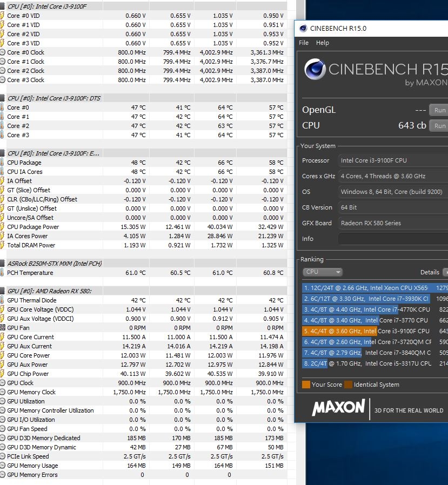Open the File menu in Cinebench
448x485 pixels.
[x=304, y=43]
